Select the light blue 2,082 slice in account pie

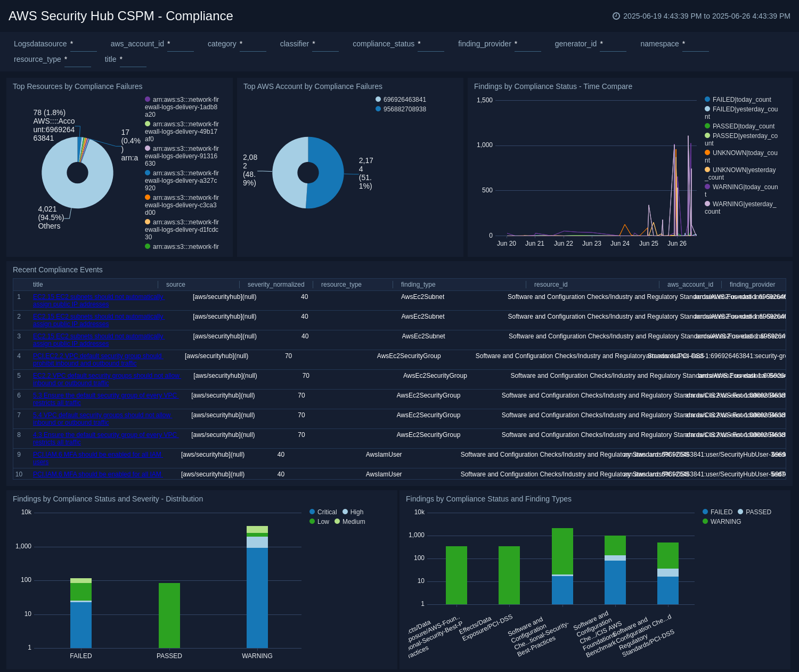coord(285,173)
